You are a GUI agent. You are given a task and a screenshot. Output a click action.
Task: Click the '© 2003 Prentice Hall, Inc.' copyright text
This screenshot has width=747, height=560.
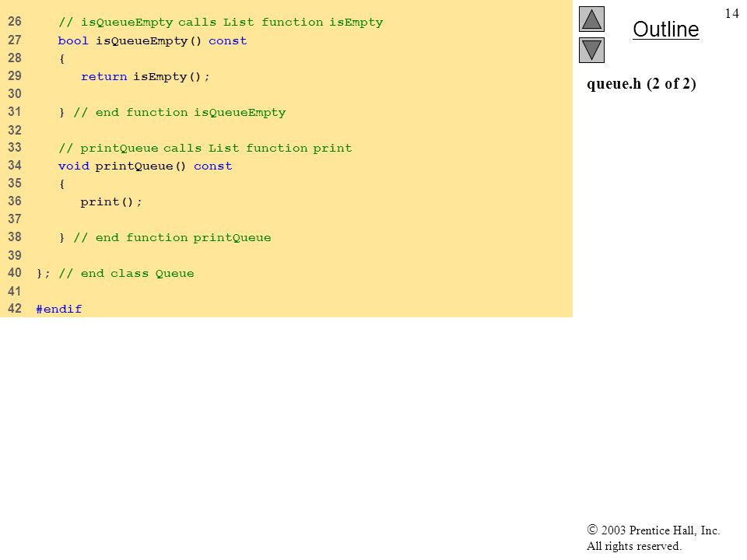653,530
